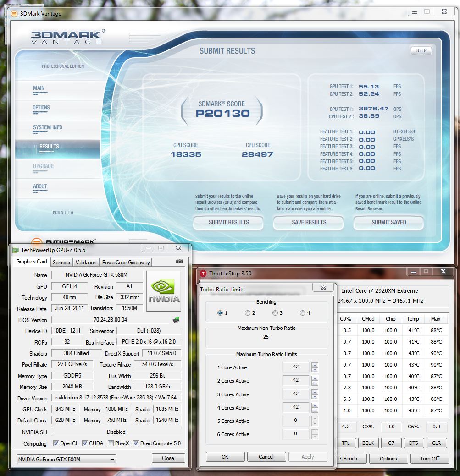The width and height of the screenshot is (460, 476).
Task: Decrease the 4 Cores Active ratio
Action: [315, 410]
